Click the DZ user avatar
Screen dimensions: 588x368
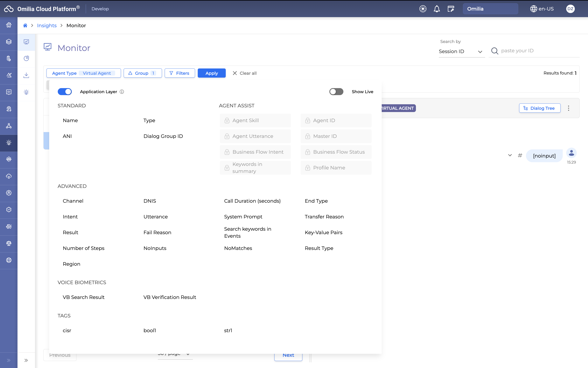coord(570,9)
